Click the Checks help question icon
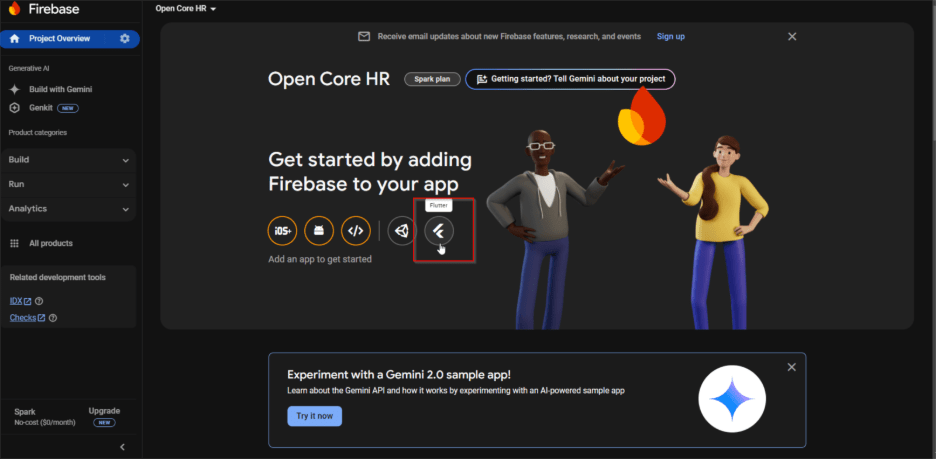The image size is (936, 459). [53, 318]
